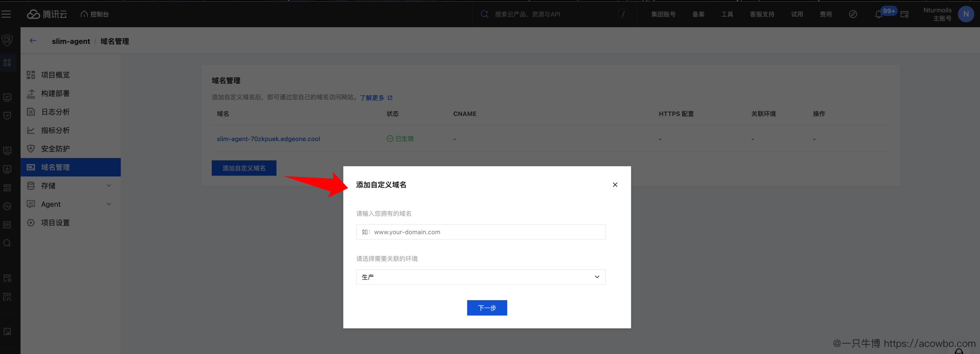Expand the Agent sidebar section chevron
Screen dimensions: 980x354
click(x=109, y=204)
